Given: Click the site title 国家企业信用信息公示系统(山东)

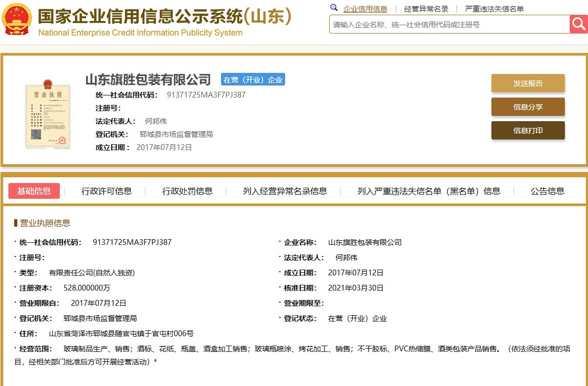Looking at the screenshot, I should (x=164, y=16).
